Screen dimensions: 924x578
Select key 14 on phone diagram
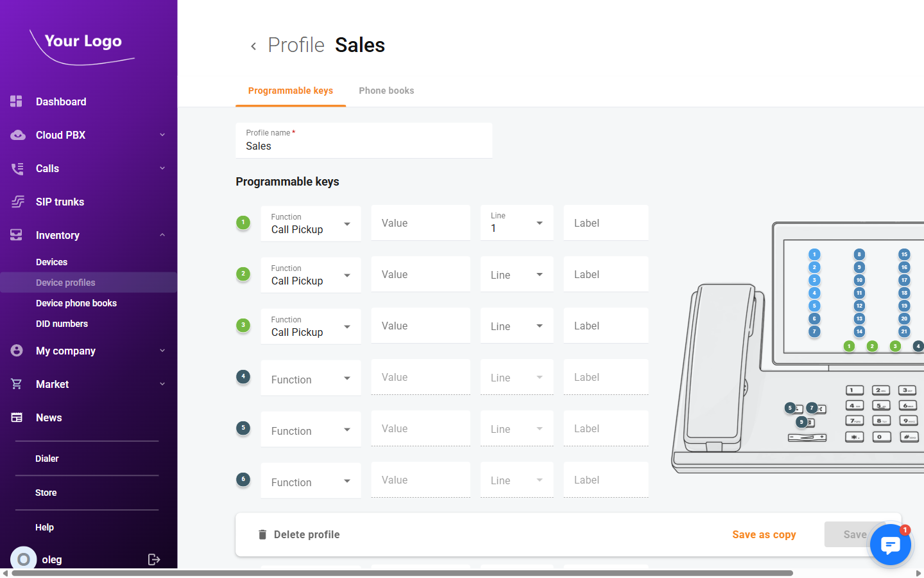(859, 331)
